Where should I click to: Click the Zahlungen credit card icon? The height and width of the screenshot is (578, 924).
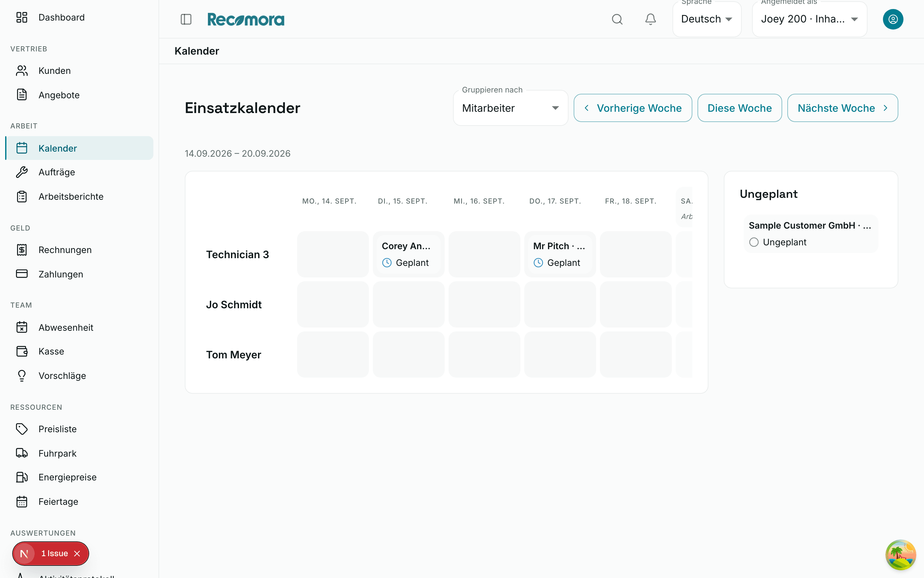tap(22, 274)
